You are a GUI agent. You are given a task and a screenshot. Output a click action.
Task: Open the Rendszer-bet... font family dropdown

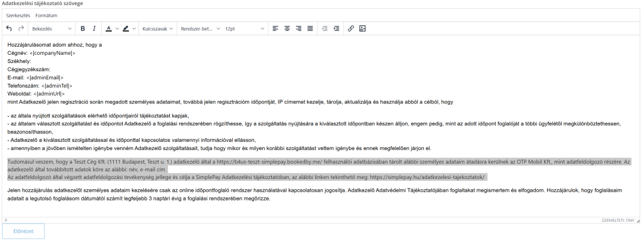[200, 29]
